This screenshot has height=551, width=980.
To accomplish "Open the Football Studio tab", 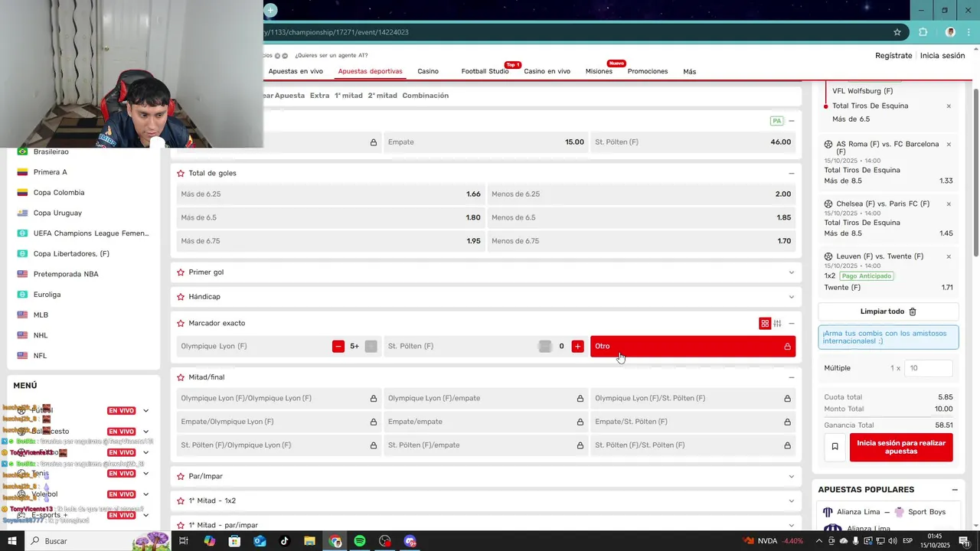I will point(485,71).
